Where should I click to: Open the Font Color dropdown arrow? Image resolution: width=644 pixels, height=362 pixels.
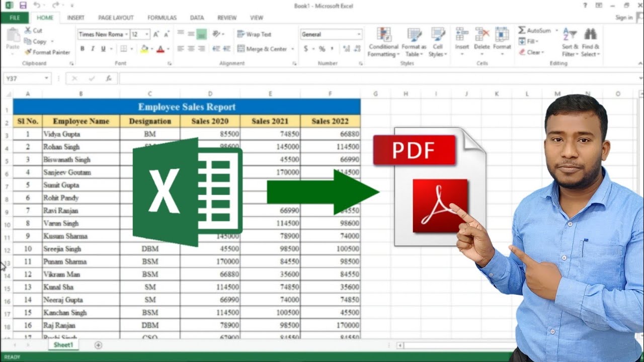(168, 49)
